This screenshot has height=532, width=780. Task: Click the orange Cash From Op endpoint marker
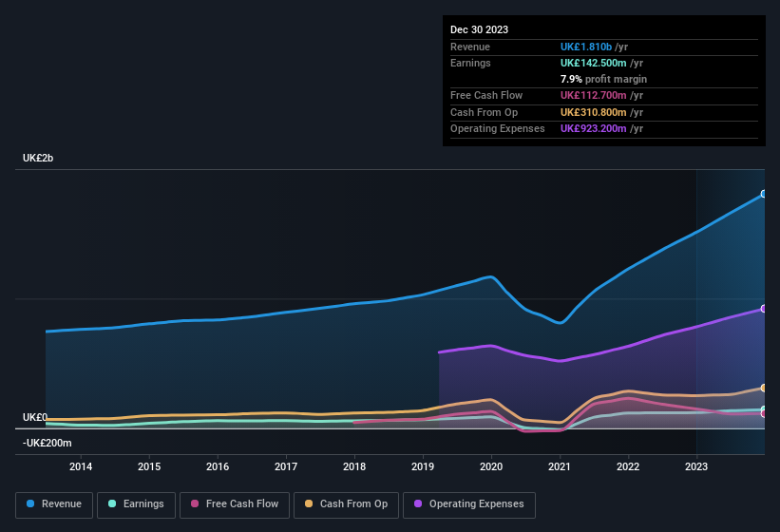pyautogui.click(x=764, y=388)
